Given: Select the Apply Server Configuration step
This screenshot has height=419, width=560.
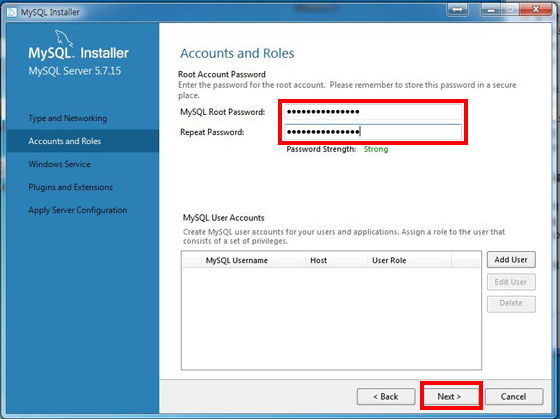Looking at the screenshot, I should pos(78,210).
